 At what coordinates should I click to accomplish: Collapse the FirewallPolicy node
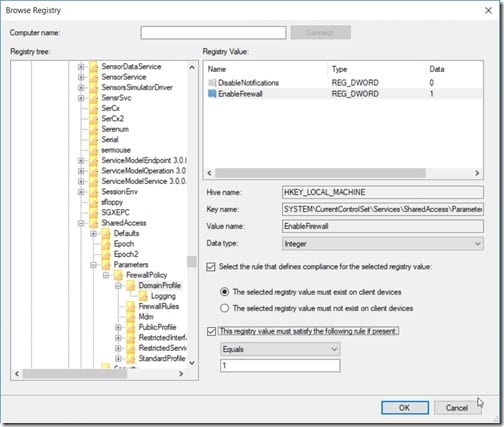coord(106,275)
